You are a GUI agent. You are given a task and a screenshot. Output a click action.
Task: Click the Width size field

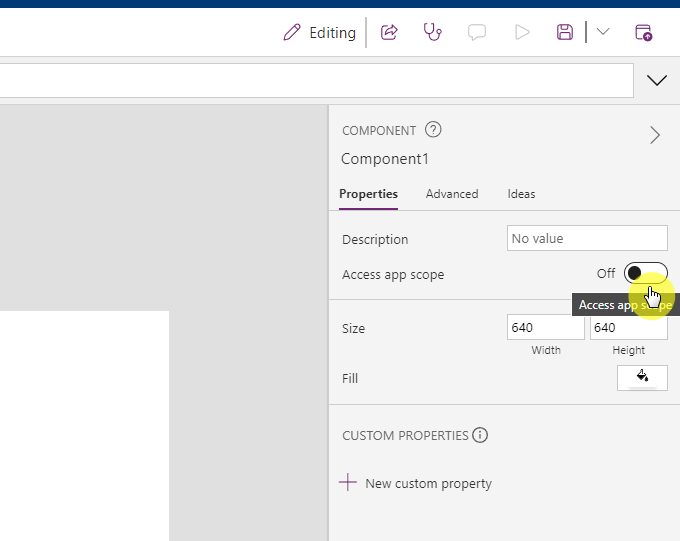pos(546,328)
